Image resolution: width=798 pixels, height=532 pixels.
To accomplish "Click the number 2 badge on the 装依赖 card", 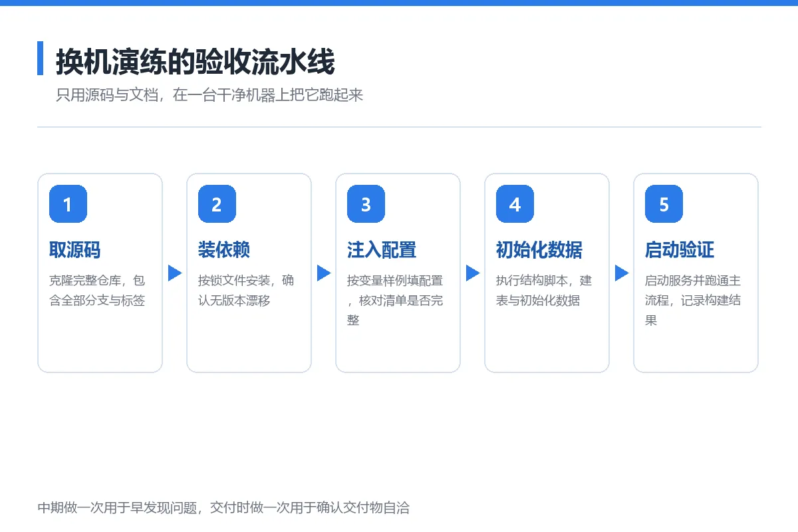I will 217,204.
